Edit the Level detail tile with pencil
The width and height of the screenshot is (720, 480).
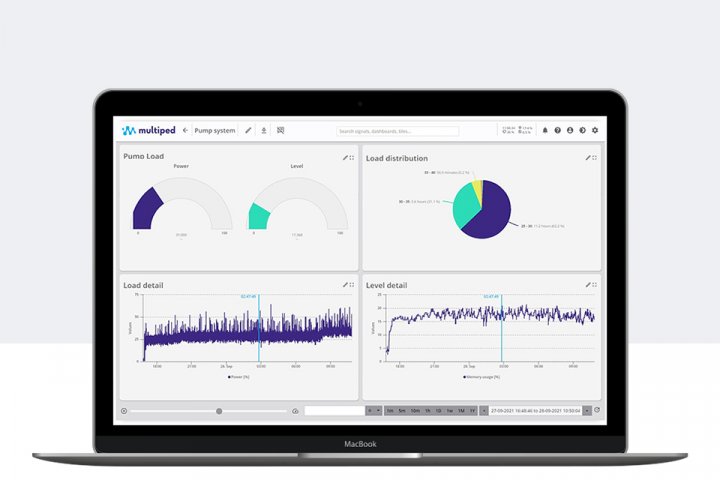[x=588, y=285]
